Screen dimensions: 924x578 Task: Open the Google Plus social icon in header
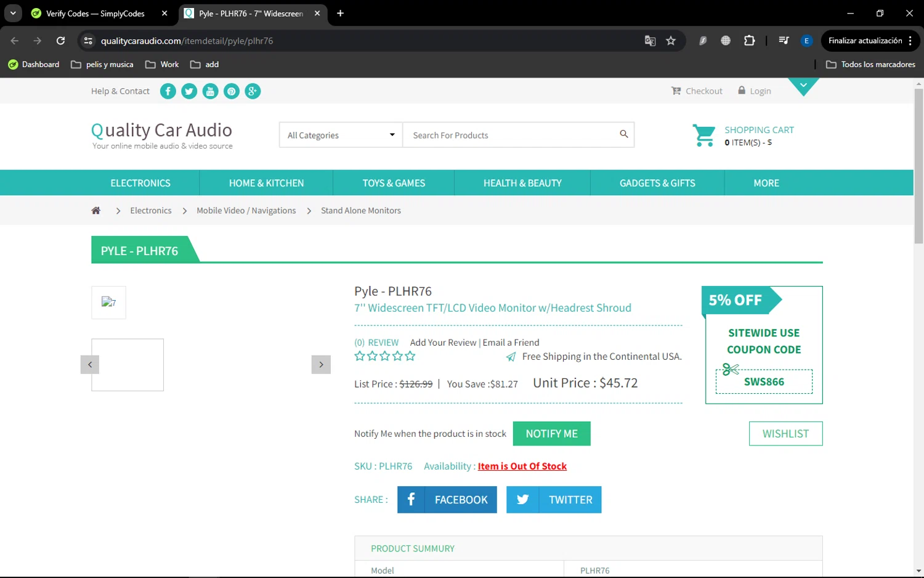point(253,91)
